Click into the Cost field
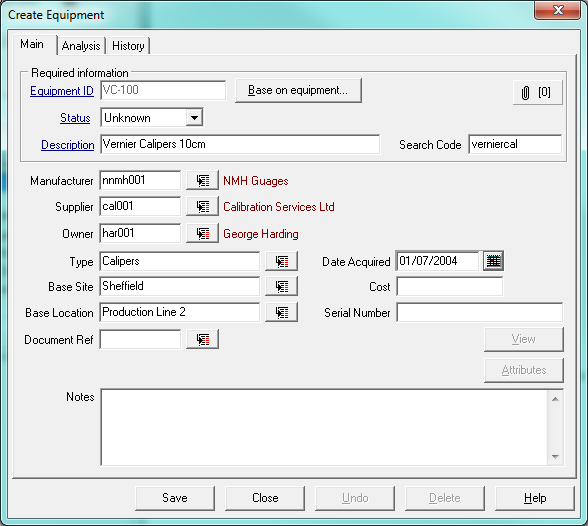This screenshot has height=526, width=588. click(x=450, y=286)
